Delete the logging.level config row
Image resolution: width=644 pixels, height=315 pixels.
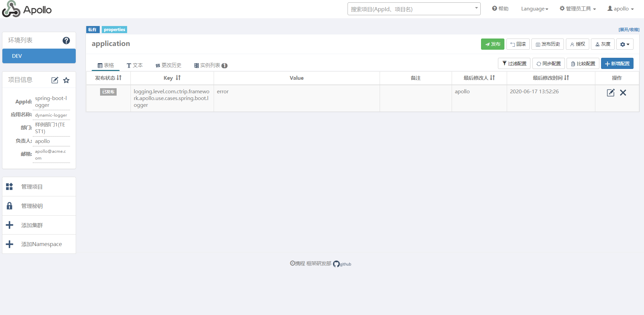[623, 93]
